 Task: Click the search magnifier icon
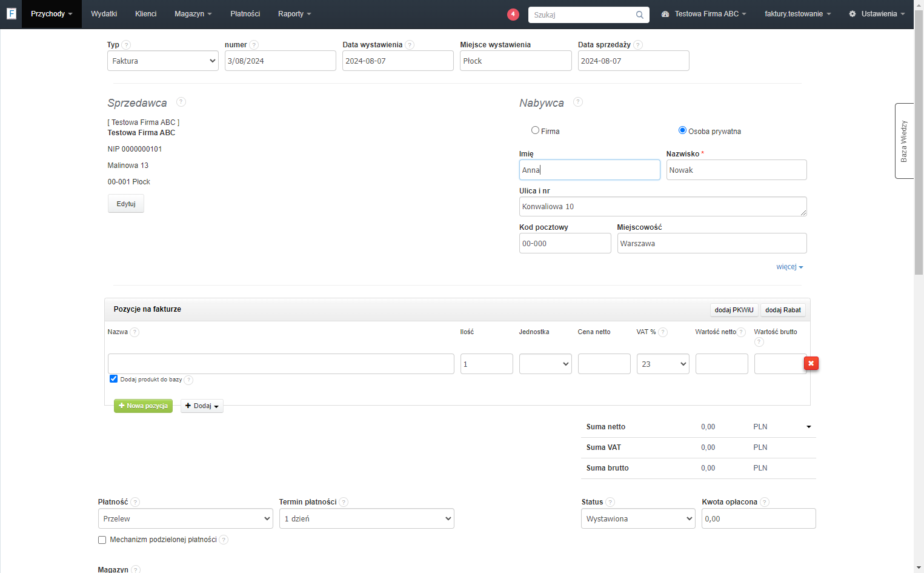click(x=640, y=15)
